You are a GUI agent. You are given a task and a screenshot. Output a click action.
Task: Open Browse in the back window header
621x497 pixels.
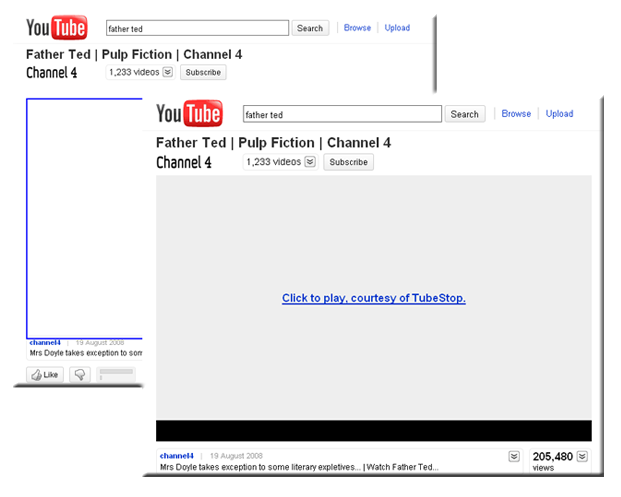pos(357,28)
